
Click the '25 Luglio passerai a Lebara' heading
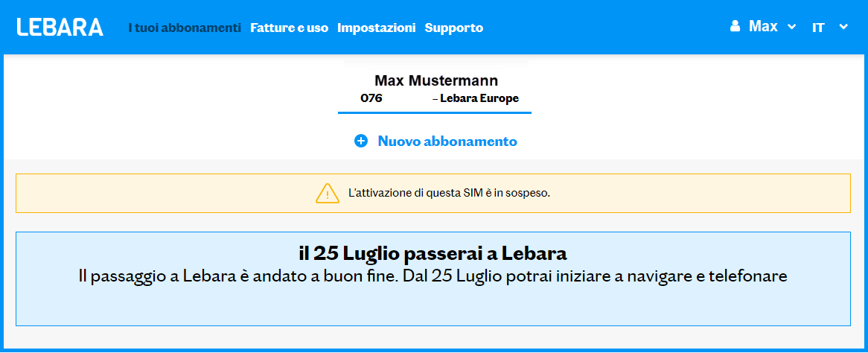click(x=433, y=252)
